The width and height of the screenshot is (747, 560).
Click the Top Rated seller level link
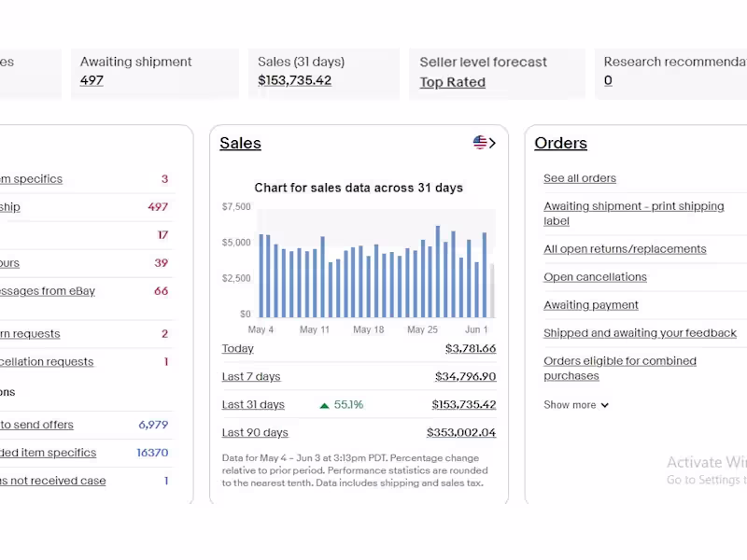click(x=452, y=82)
